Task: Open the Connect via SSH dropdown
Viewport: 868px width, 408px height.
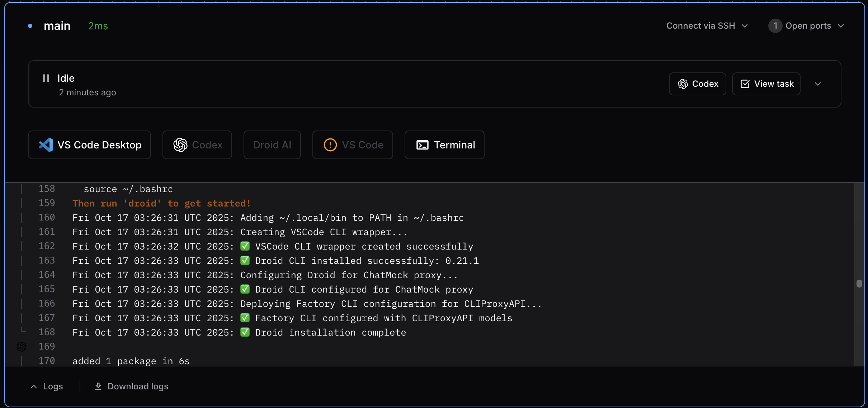Action: 707,26
